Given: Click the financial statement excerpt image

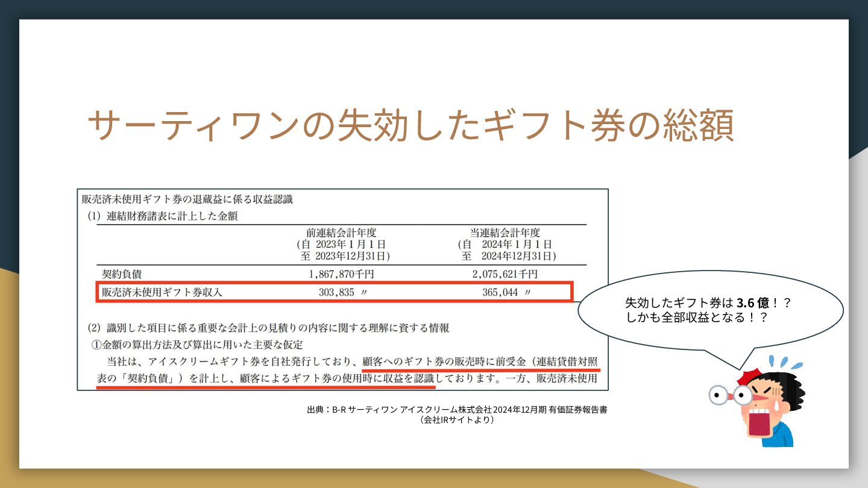Looking at the screenshot, I should tap(342, 290).
